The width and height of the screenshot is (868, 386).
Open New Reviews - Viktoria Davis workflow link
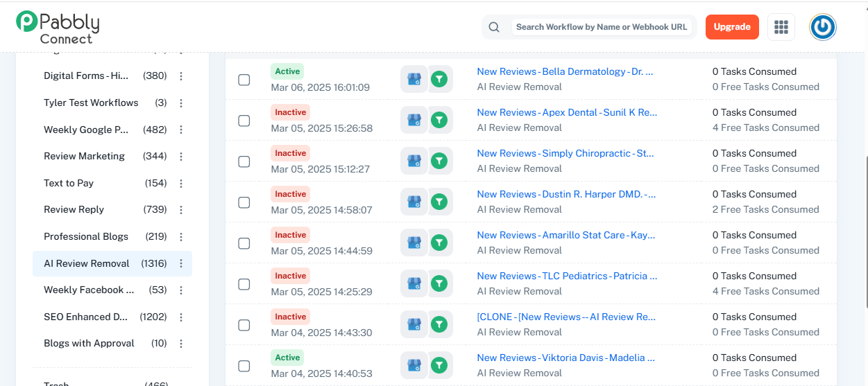[565, 358]
